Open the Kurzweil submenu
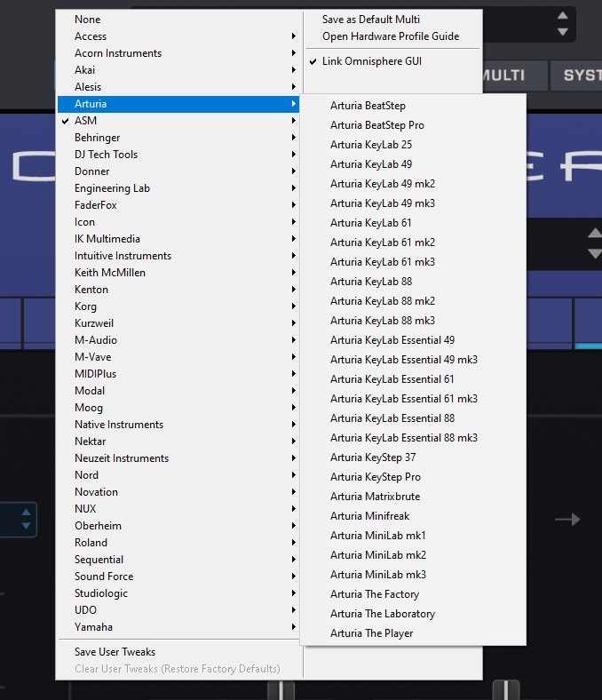Image resolution: width=602 pixels, height=700 pixels. tap(178, 323)
